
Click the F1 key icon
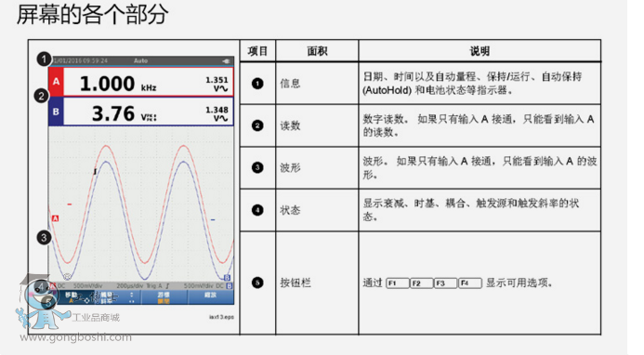[x=398, y=283]
